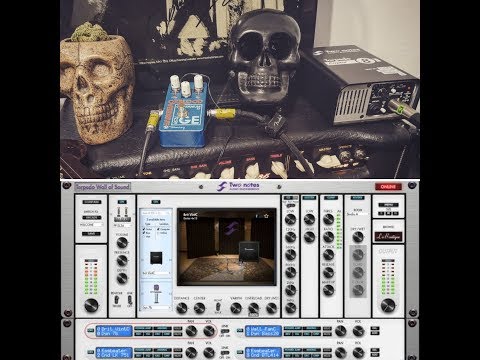Click the room view with cabinet and mic
The width and height of the screenshot is (480, 360).
coord(226,247)
